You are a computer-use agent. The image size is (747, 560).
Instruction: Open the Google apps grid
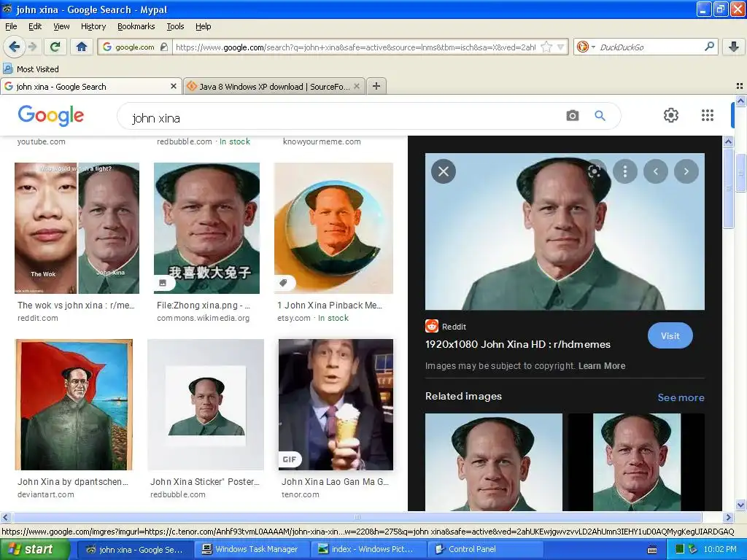point(708,115)
